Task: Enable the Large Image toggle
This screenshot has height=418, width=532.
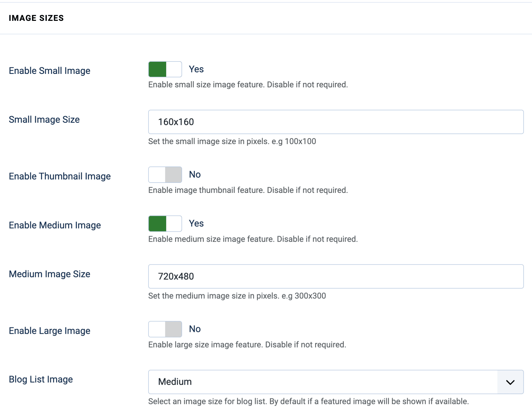Action: [x=165, y=329]
